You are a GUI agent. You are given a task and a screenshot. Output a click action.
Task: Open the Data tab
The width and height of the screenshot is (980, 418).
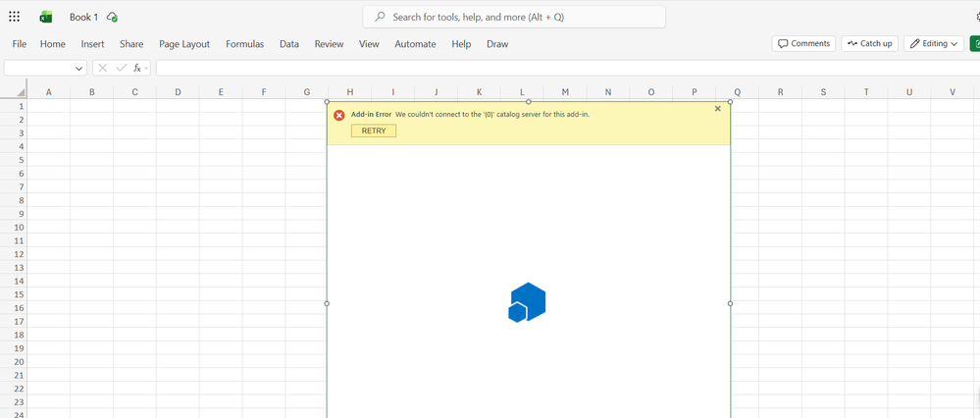[x=289, y=44]
